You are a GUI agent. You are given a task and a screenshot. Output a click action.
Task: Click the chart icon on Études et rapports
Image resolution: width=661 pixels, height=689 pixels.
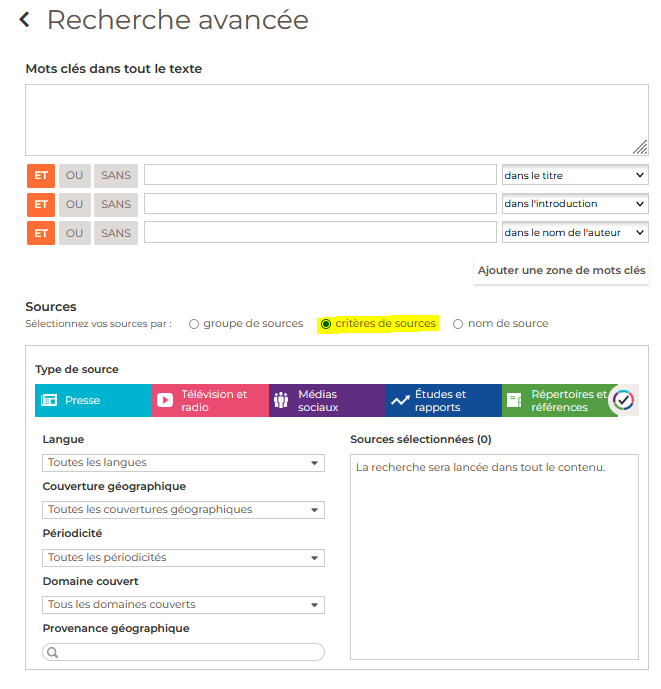tap(400, 400)
